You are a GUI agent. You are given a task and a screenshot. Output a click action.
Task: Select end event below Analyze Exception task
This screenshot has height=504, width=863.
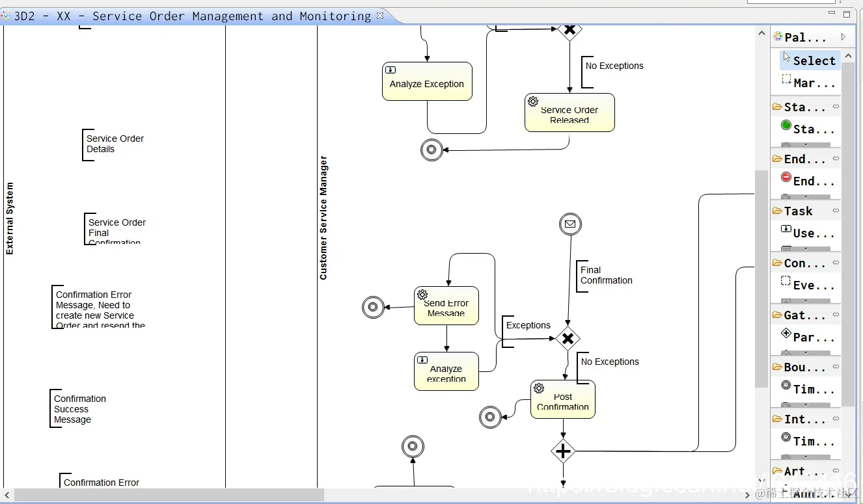(x=431, y=150)
